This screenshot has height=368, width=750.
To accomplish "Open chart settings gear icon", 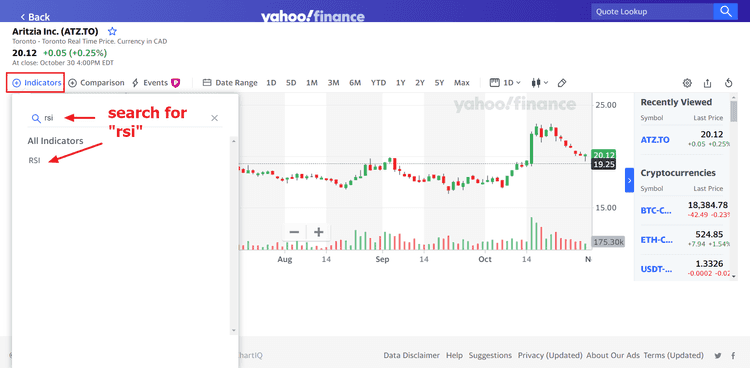I will click(x=687, y=83).
